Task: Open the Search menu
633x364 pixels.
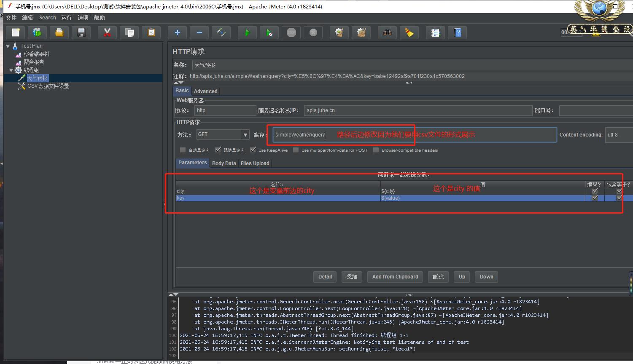Action: pos(47,18)
